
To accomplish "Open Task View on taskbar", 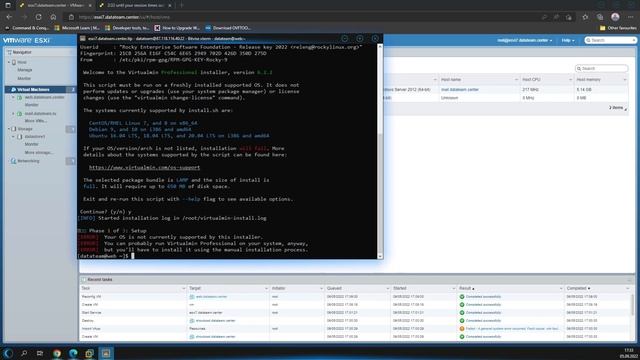I will coord(40,353).
